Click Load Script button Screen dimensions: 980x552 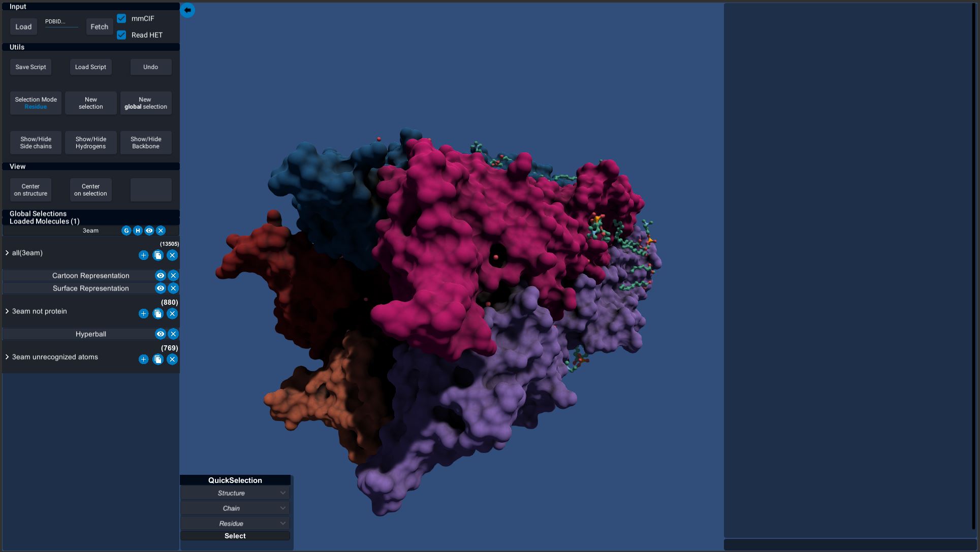click(90, 67)
